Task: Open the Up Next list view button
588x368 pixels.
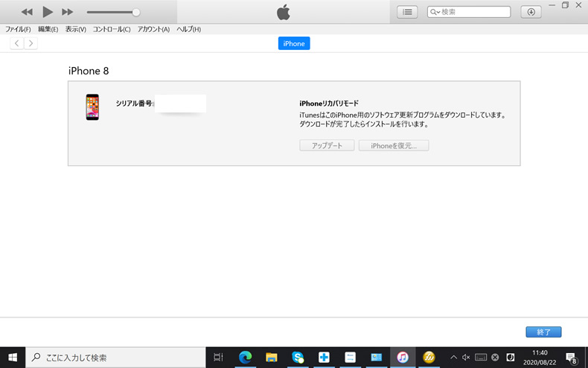Action: pyautogui.click(x=407, y=12)
